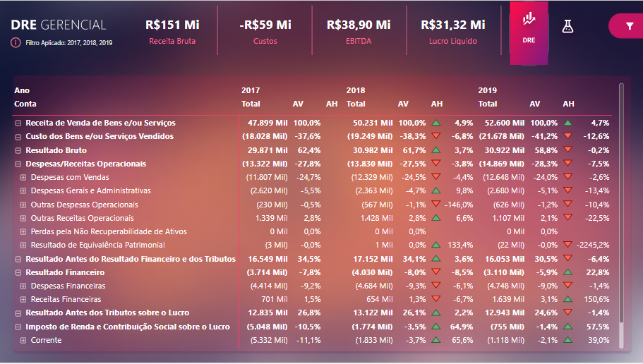Click the laboratory flask icon
Screen dimensions: 643x364
point(567,27)
